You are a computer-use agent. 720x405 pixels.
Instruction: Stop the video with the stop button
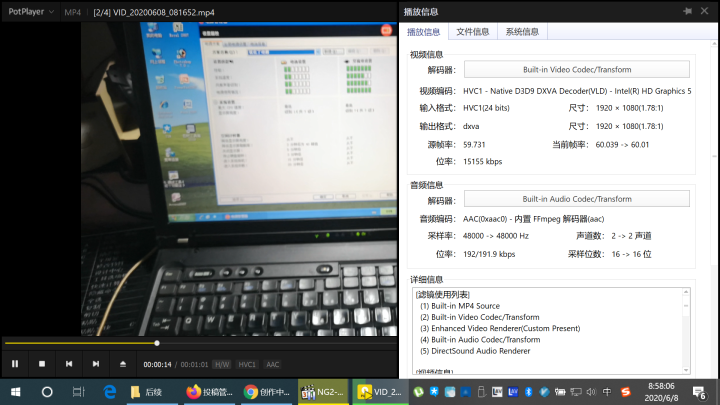click(x=42, y=363)
